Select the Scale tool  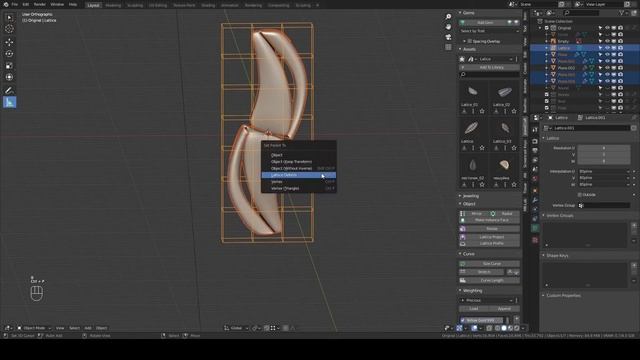pos(9,66)
